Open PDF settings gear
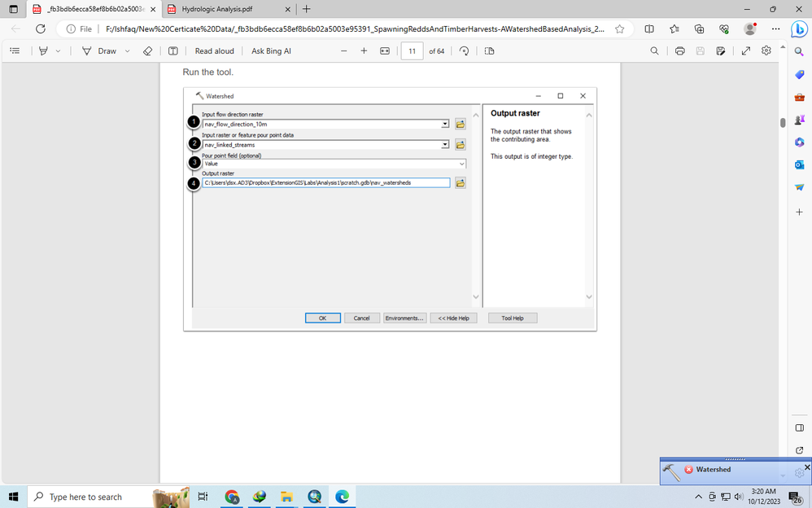 (x=766, y=50)
